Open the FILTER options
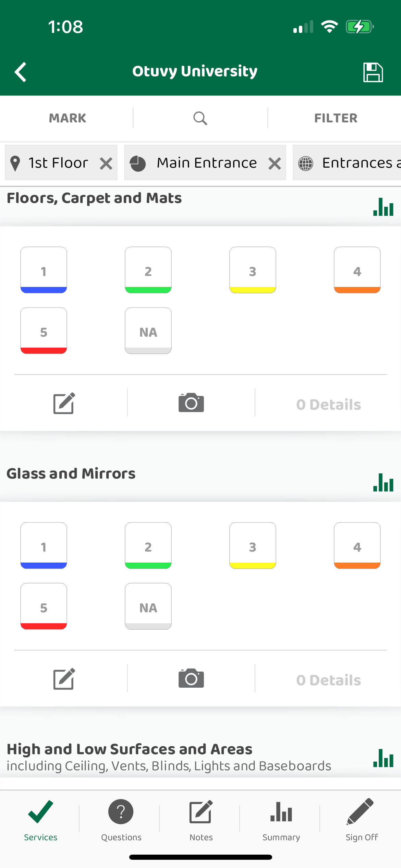The width and height of the screenshot is (401, 868). (x=336, y=118)
